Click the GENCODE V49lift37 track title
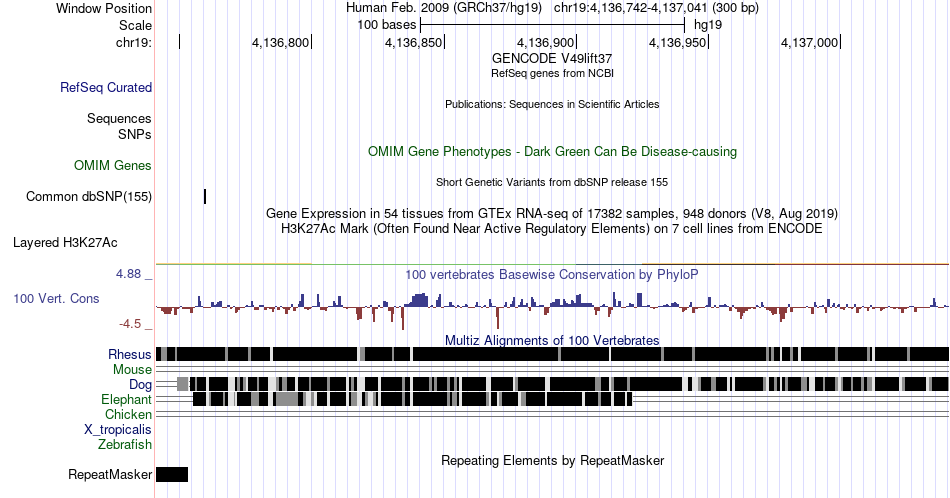Image resolution: width=950 pixels, height=498 pixels. tap(552, 58)
